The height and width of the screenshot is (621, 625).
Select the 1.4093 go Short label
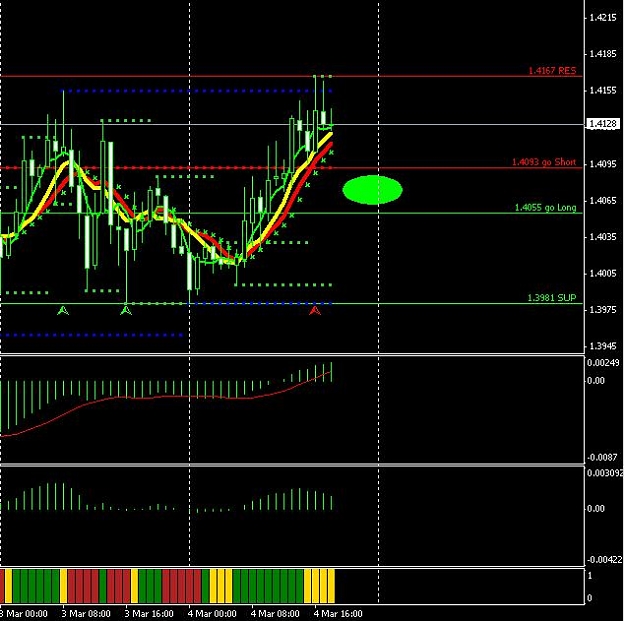coord(544,162)
